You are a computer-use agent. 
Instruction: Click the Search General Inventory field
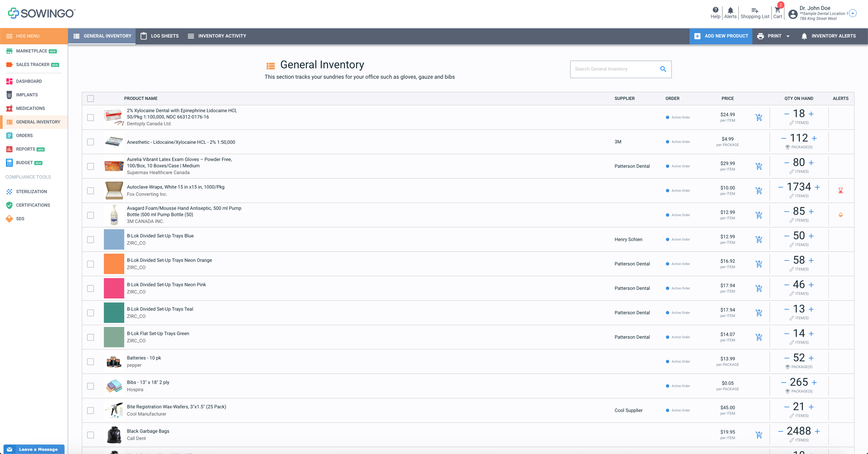[x=621, y=69]
